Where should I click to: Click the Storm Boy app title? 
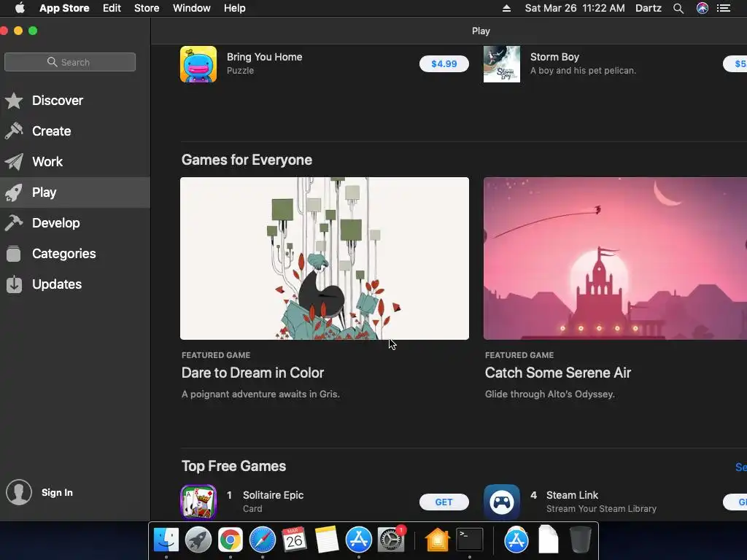(x=554, y=57)
